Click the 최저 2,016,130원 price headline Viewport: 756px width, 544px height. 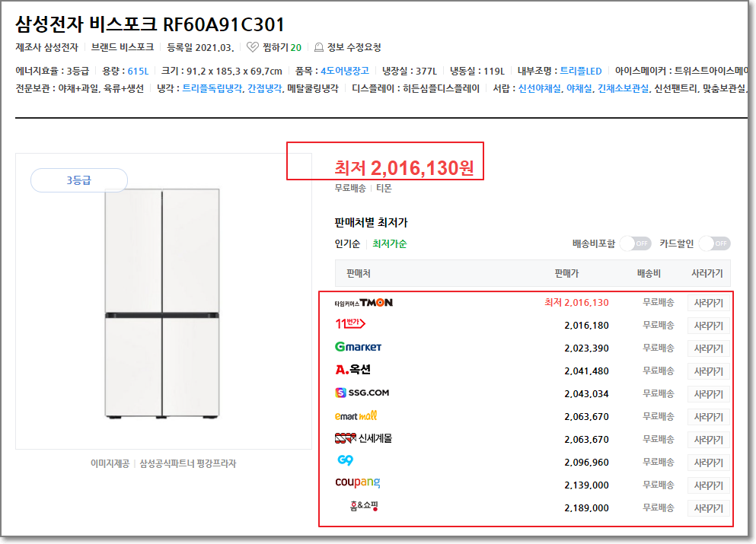(x=404, y=167)
